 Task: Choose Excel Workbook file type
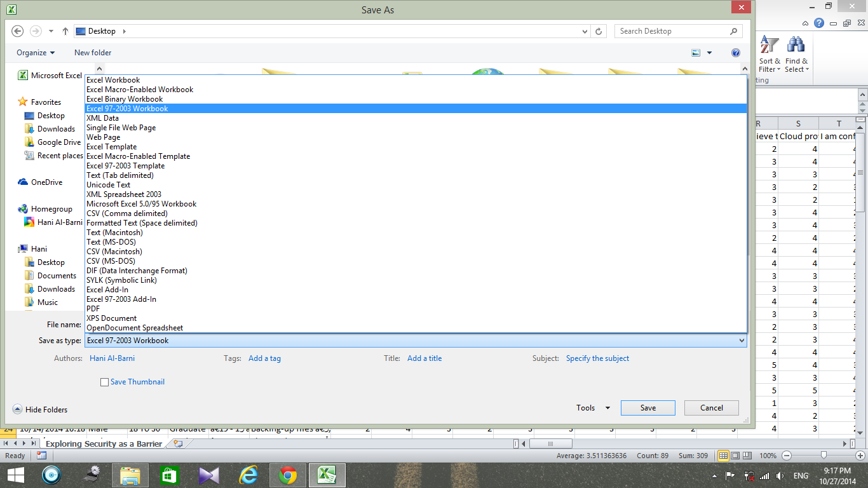[416, 80]
